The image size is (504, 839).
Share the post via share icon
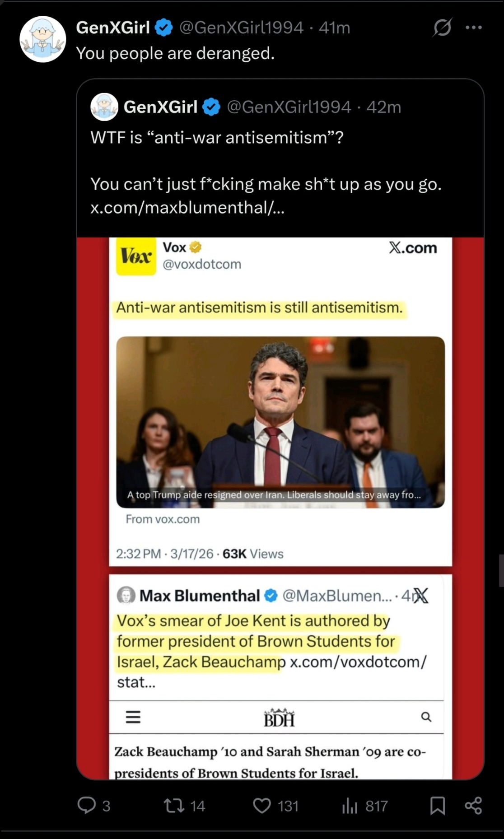(x=473, y=805)
